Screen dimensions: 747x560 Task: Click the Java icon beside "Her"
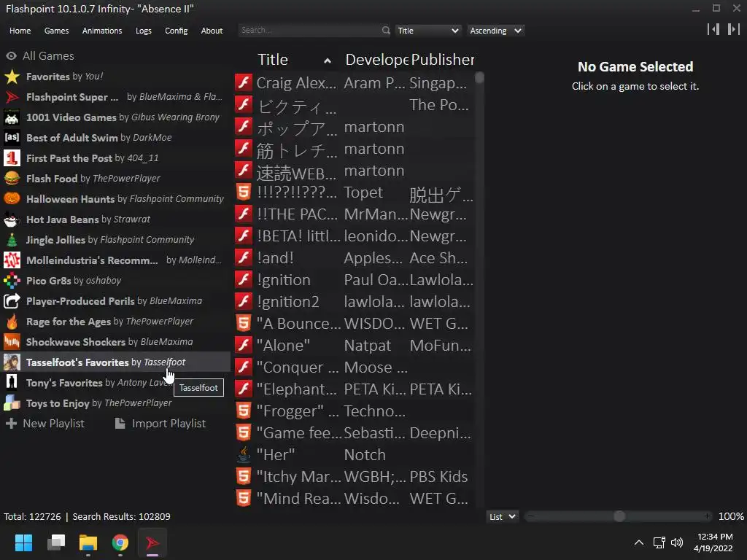tap(244, 455)
